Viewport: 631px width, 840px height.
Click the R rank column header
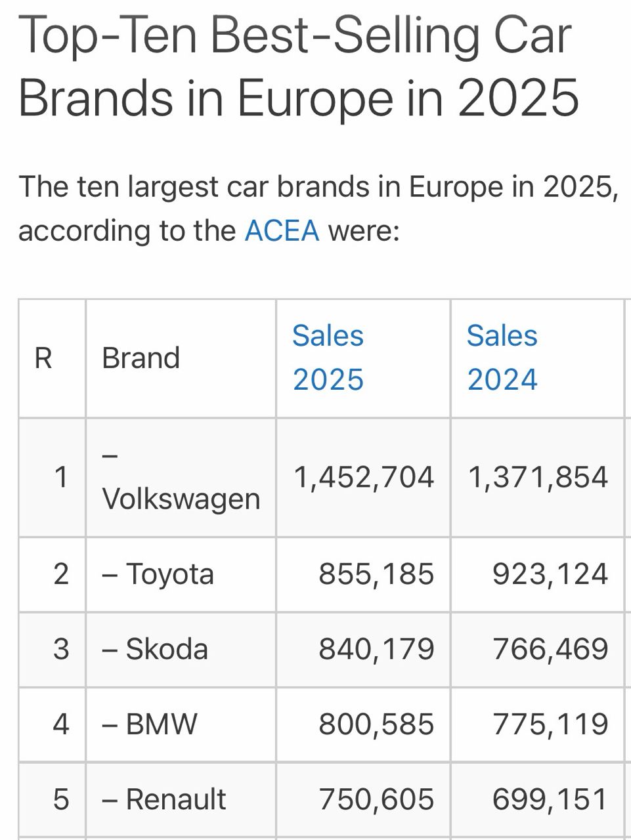click(x=43, y=358)
